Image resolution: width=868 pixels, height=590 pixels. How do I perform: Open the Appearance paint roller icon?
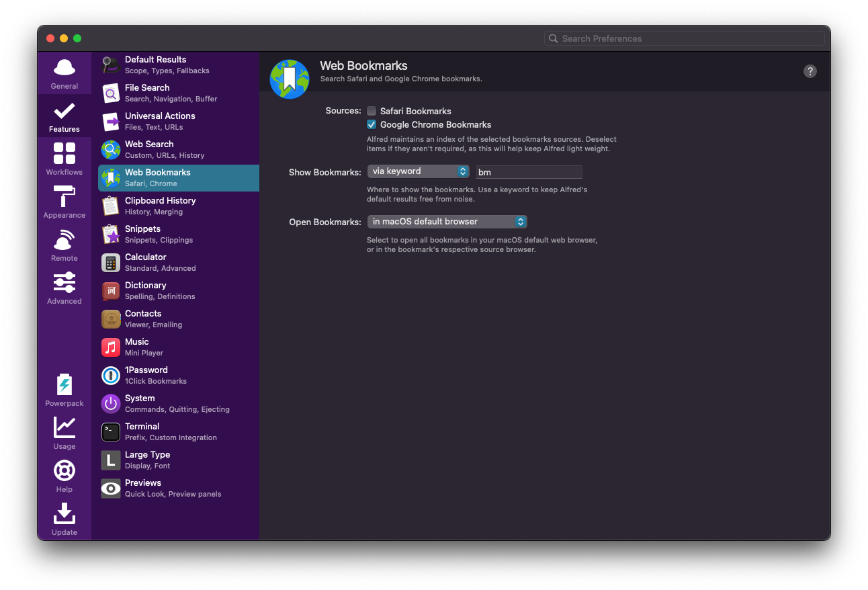pyautogui.click(x=64, y=196)
